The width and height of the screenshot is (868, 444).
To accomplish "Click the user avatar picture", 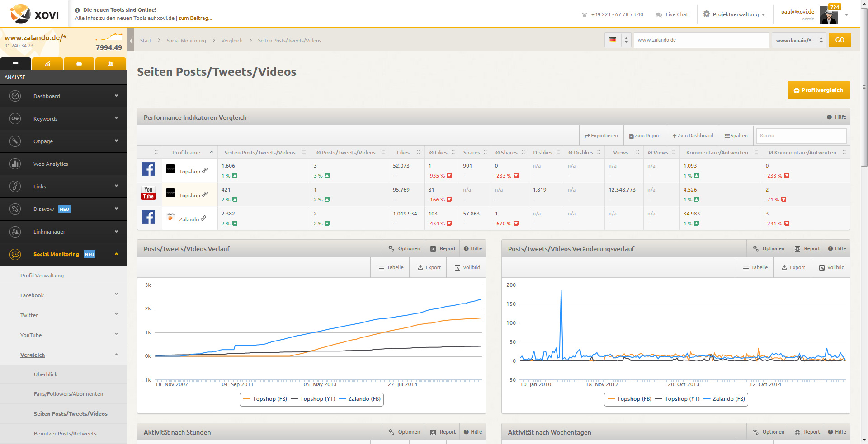I will click(x=829, y=15).
